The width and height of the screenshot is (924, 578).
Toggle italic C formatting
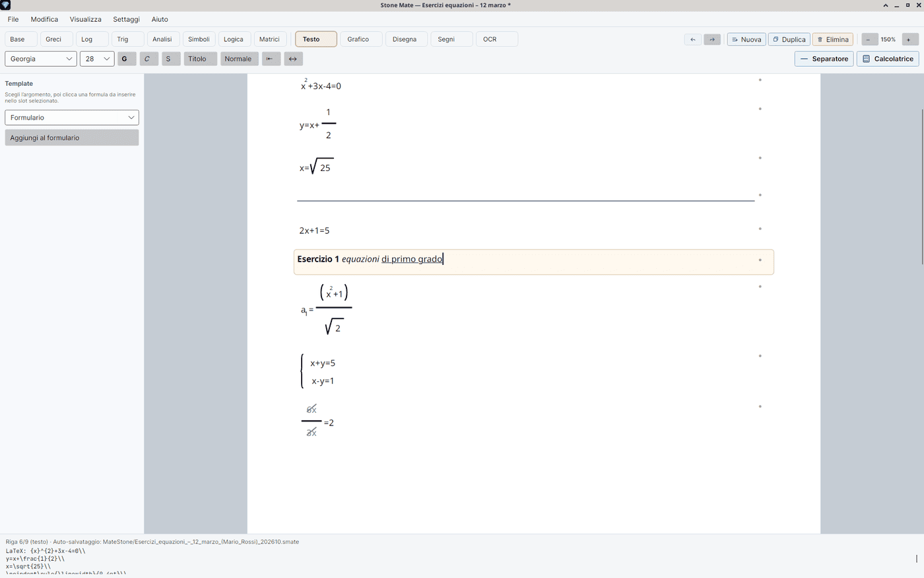click(x=148, y=59)
